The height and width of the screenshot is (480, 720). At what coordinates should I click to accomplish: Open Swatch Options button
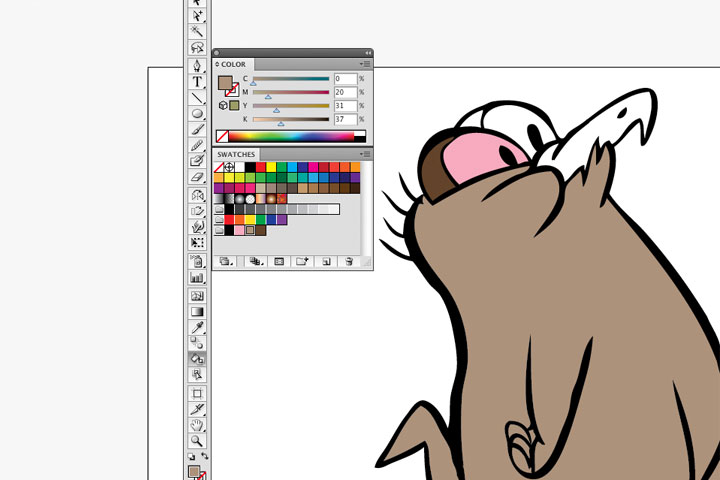[x=279, y=261]
